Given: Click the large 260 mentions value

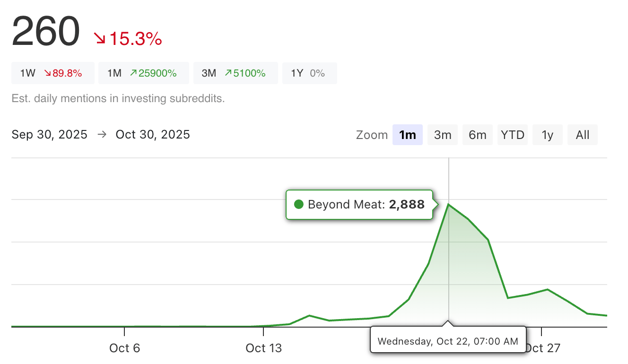Looking at the screenshot, I should click(x=46, y=31).
